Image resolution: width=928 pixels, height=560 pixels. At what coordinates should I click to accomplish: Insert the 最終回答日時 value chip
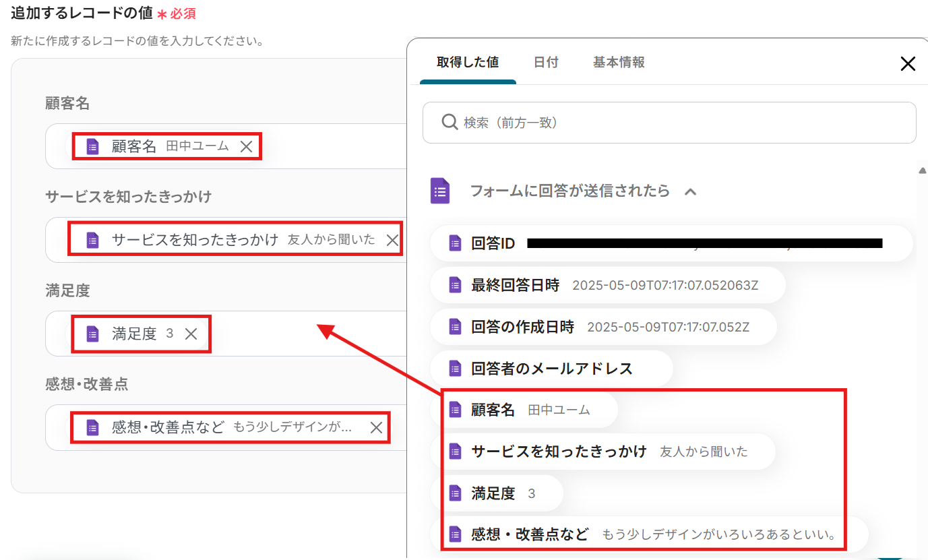515,285
